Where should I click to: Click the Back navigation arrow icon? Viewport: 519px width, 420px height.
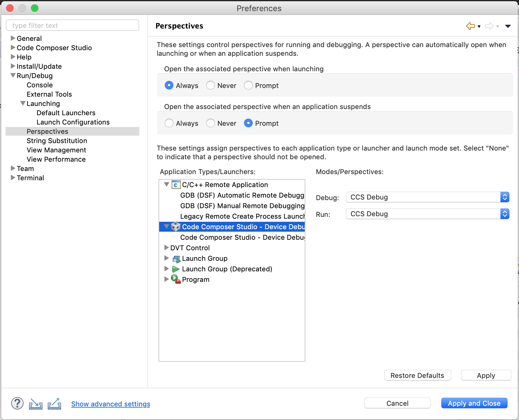pyautogui.click(x=470, y=26)
